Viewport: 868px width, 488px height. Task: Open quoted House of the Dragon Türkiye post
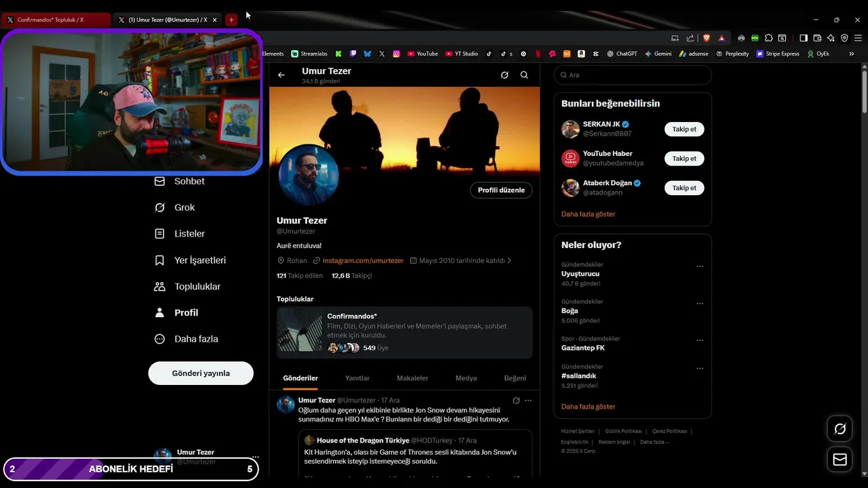coord(415,453)
